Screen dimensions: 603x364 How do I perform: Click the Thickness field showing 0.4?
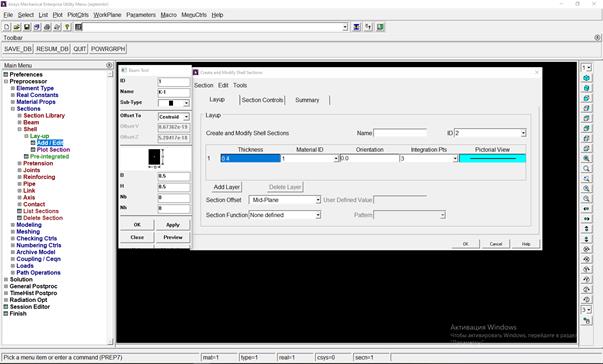click(x=250, y=158)
